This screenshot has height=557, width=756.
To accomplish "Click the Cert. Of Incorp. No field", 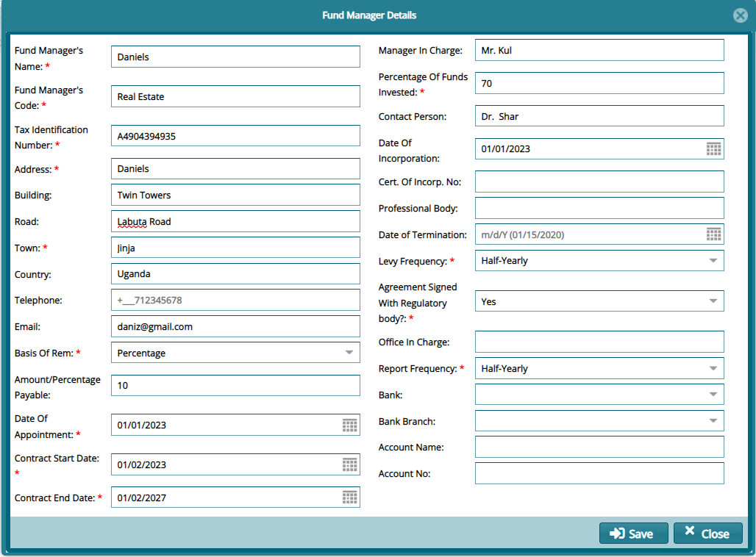I will pos(599,182).
